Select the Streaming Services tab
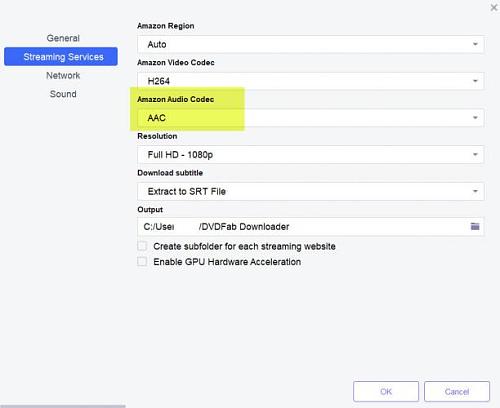 (61, 57)
